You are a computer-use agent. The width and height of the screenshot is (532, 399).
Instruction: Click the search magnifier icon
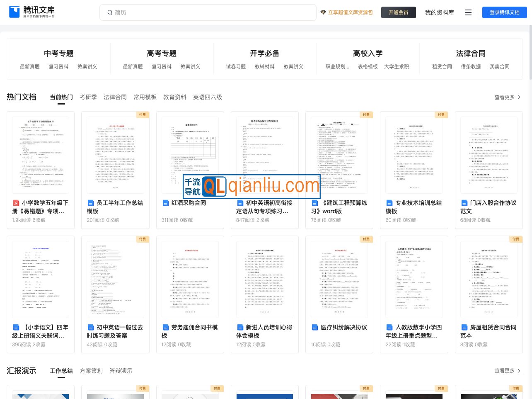point(110,12)
